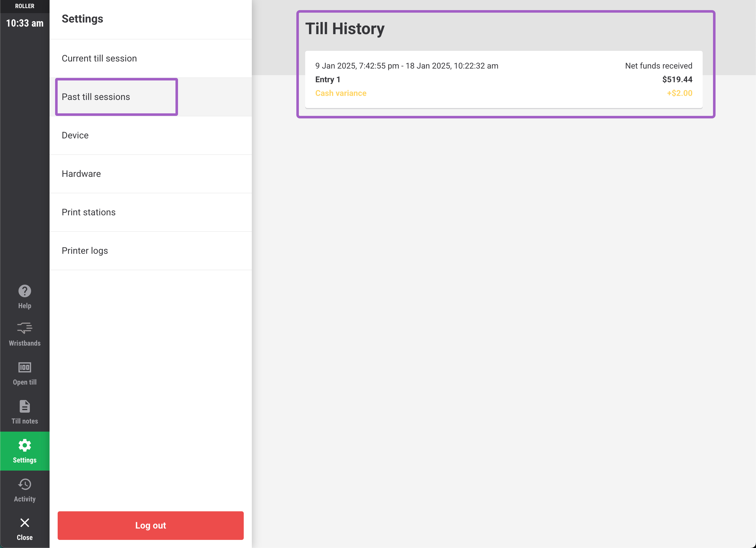Click the Settings panel heading
This screenshot has width=756, height=548.
[82, 19]
